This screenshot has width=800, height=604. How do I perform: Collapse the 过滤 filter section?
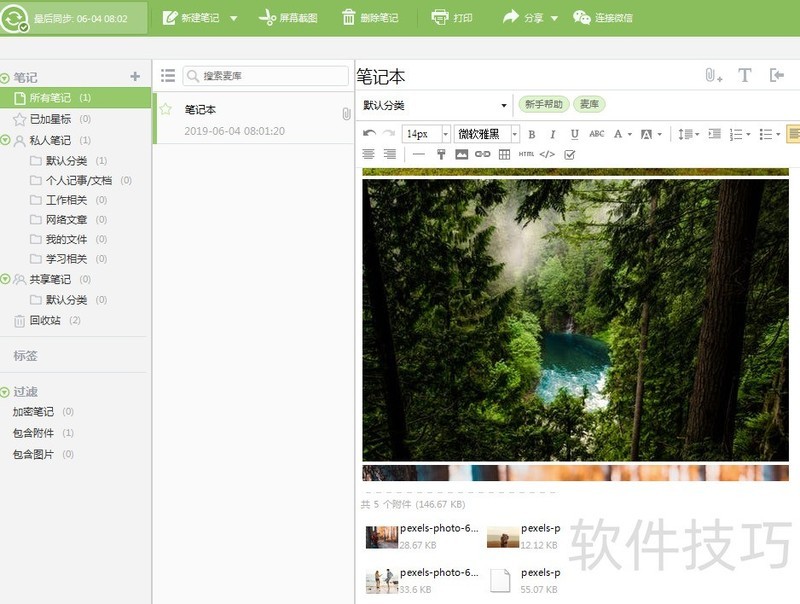pos(5,392)
